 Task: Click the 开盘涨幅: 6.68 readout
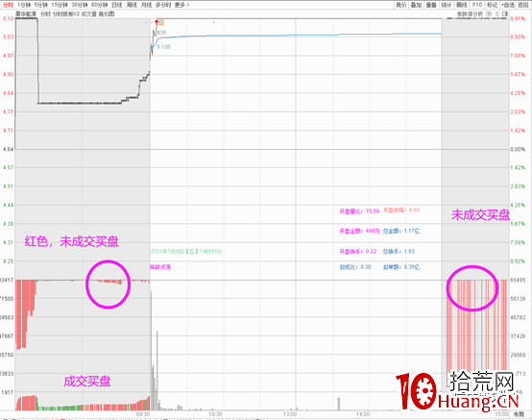pyautogui.click(x=401, y=210)
